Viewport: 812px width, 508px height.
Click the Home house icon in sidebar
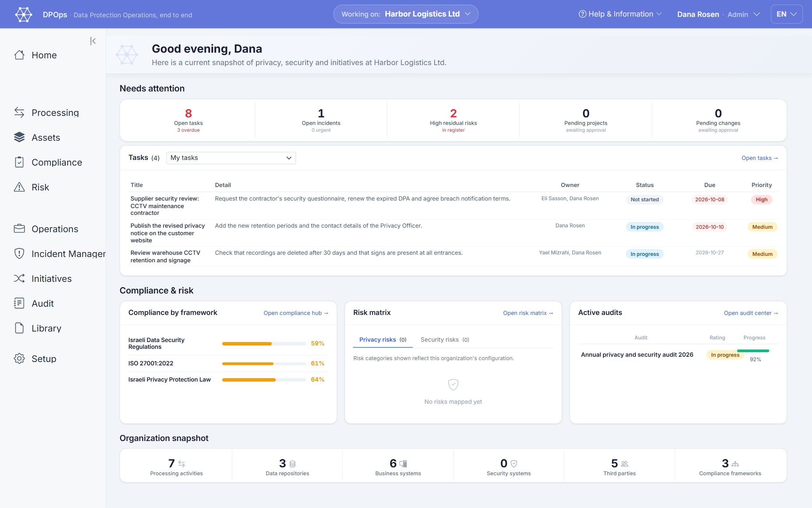pos(19,55)
